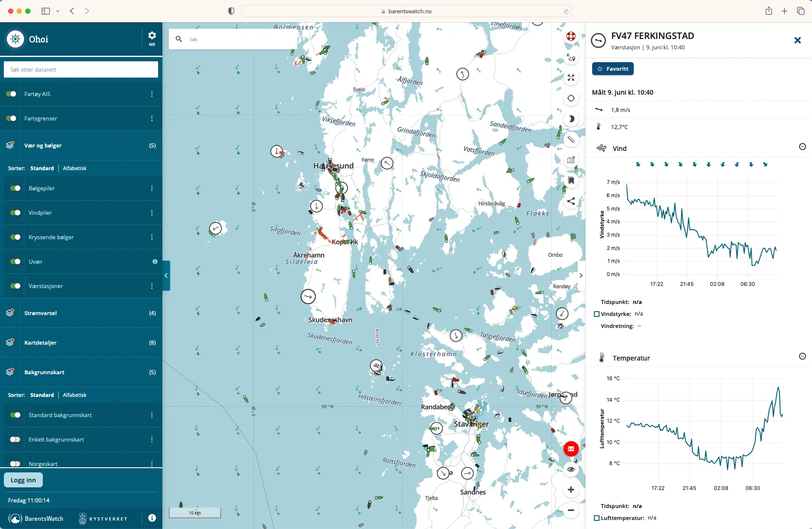Screen dimensions: 812x529
Task: Open the red envelope feedback button
Action: tap(571, 449)
